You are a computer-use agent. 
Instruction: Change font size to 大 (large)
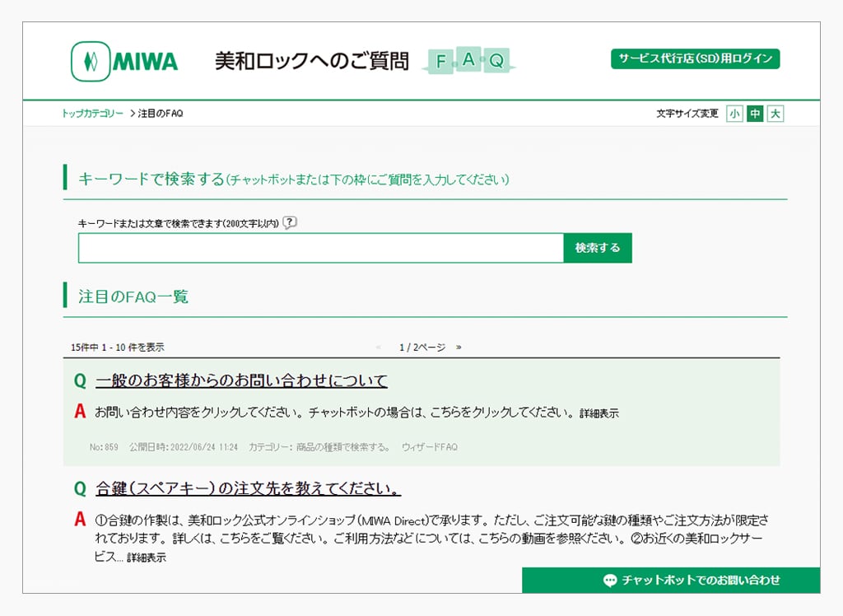[774, 114]
